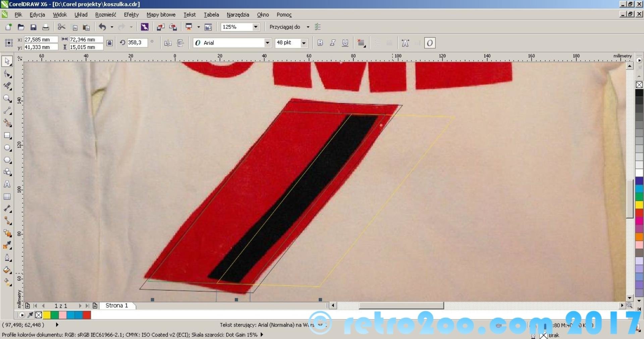Screen dimensions: 644x339
Task: Click the Strona 1 page tab
Action: point(117,306)
